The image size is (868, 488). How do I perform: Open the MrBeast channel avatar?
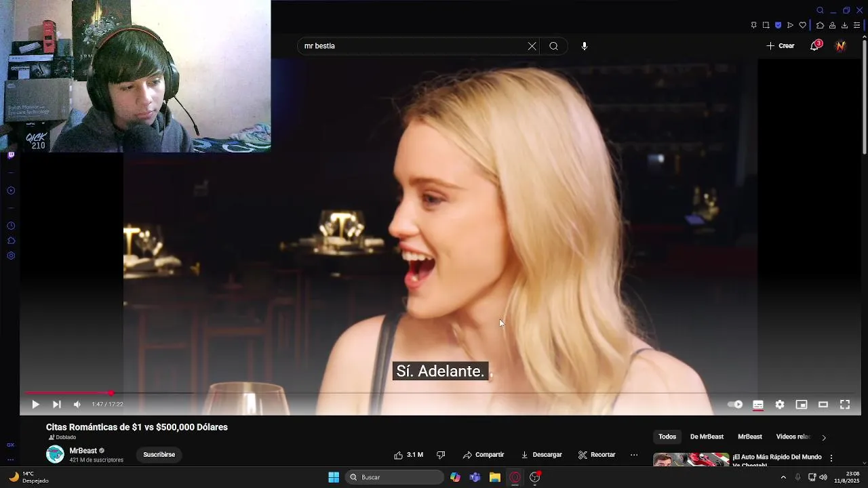(55, 455)
